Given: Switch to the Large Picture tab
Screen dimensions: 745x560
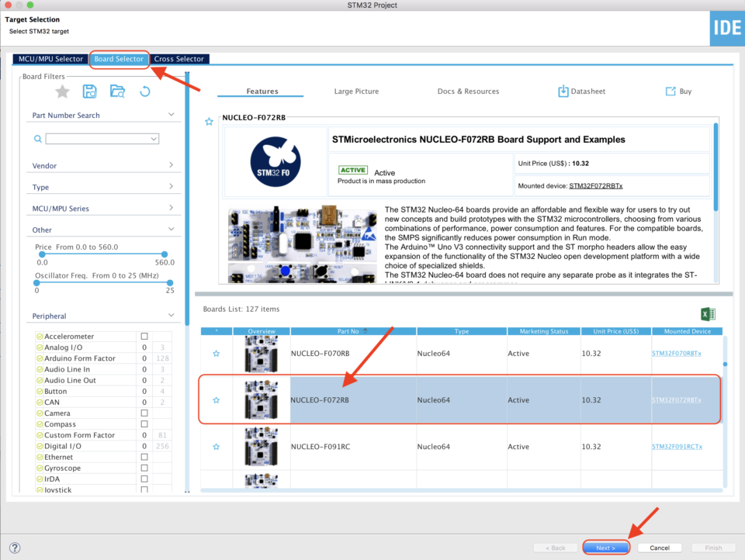Looking at the screenshot, I should coord(356,91).
